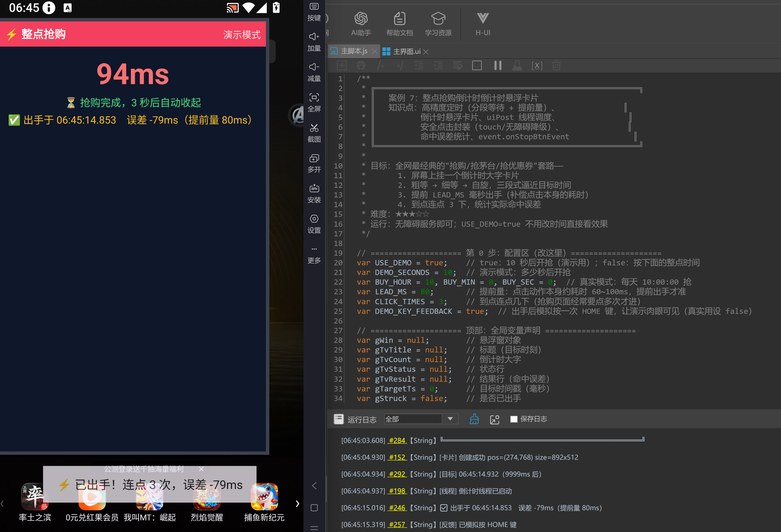Viewport: 781px width, 532px height.
Task: Close the 主界面.ui tab
Action: (x=426, y=52)
